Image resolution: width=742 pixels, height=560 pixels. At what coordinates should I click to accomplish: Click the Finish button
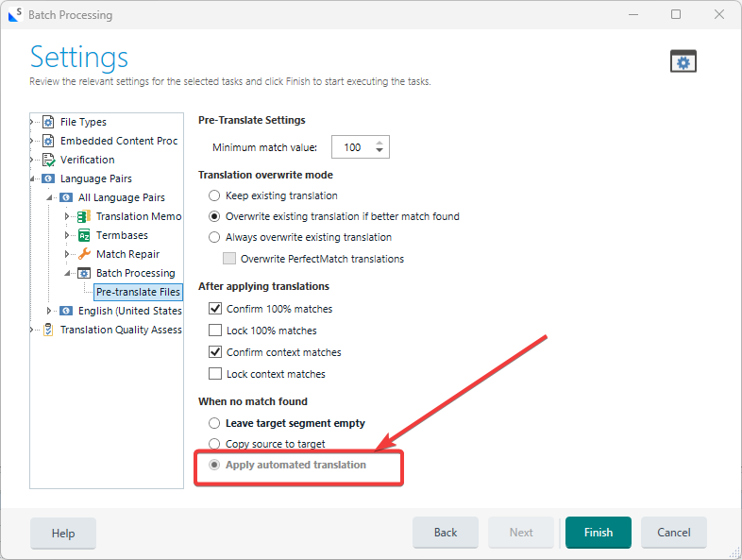point(599,533)
